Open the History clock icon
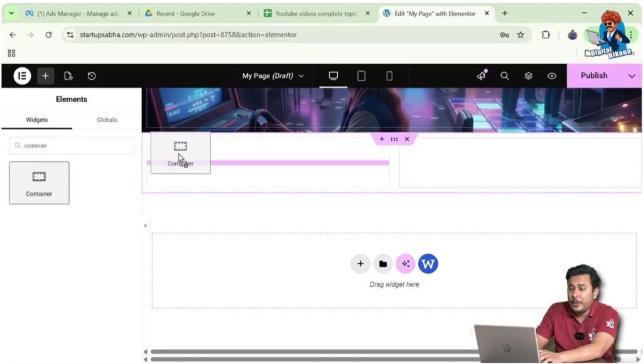The width and height of the screenshot is (643, 364). tap(92, 76)
